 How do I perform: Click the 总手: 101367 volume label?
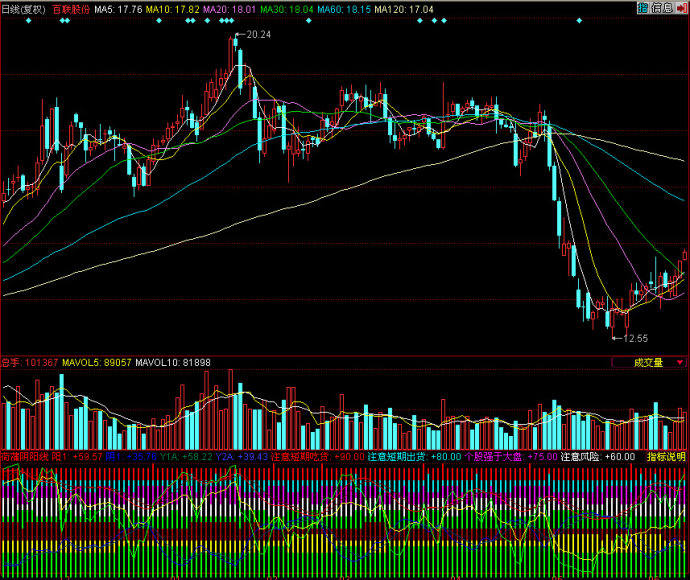coord(29,363)
